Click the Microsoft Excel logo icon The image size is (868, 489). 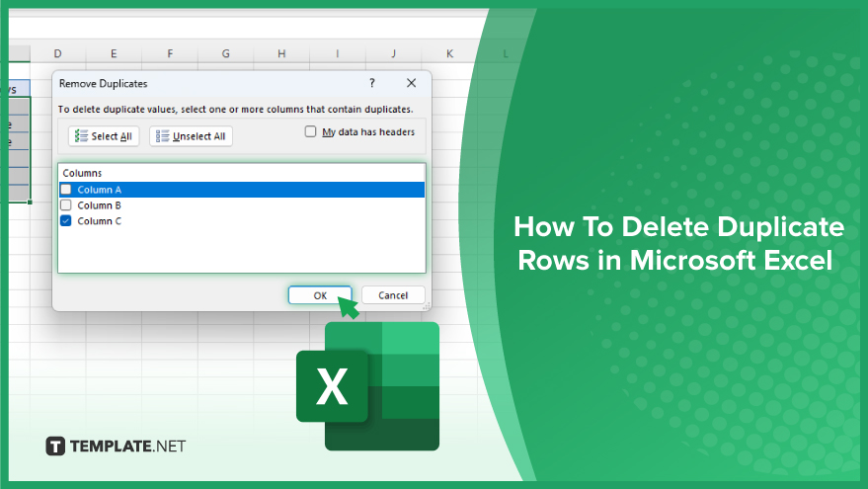click(368, 386)
